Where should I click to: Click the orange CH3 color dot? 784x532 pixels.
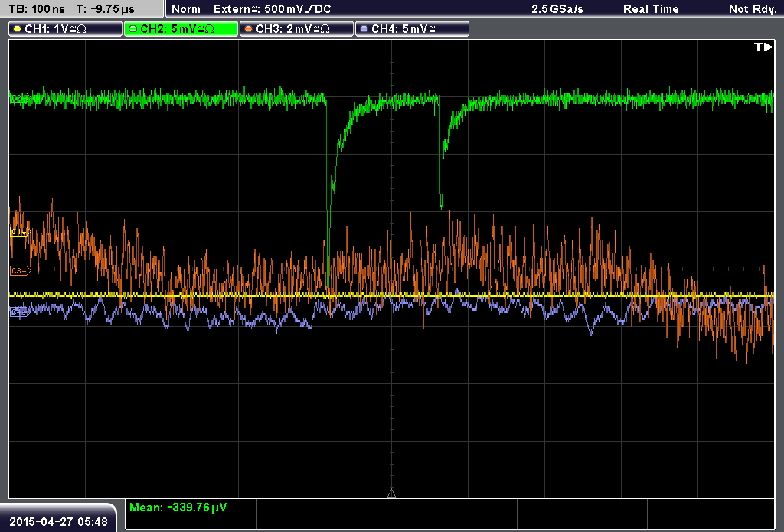coord(249,29)
